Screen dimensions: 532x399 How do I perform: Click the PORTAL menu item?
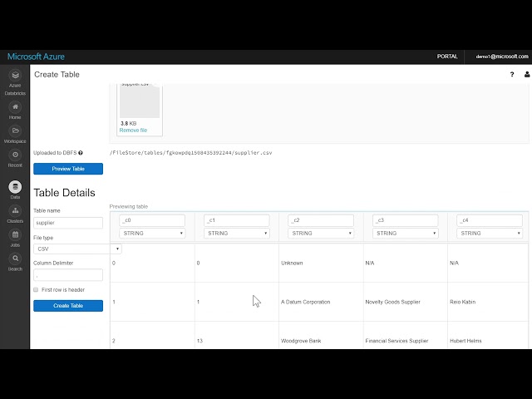pyautogui.click(x=447, y=57)
